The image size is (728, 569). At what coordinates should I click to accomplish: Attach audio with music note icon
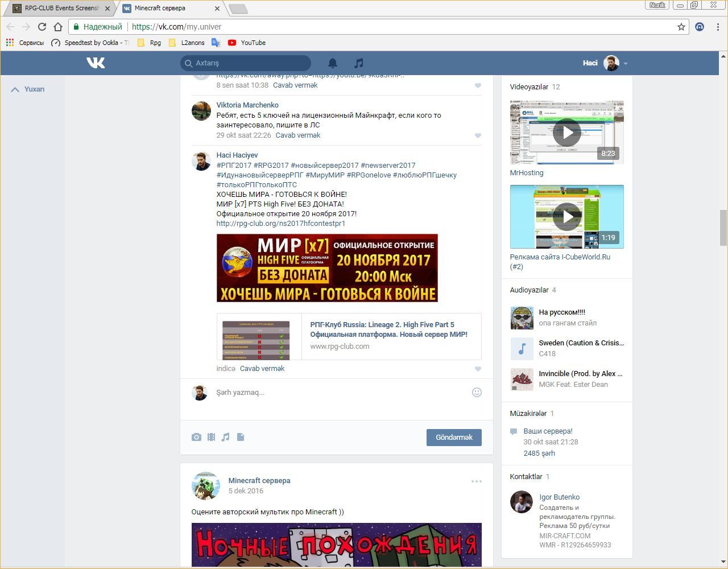point(226,437)
